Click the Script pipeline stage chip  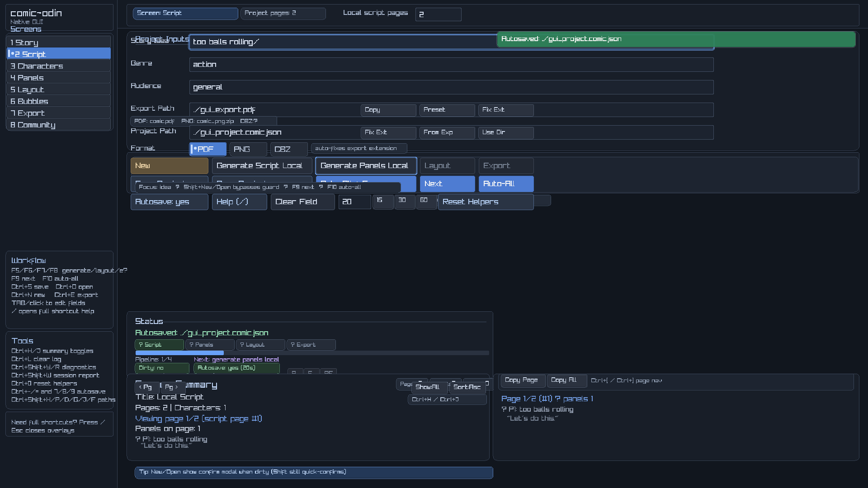coord(160,345)
